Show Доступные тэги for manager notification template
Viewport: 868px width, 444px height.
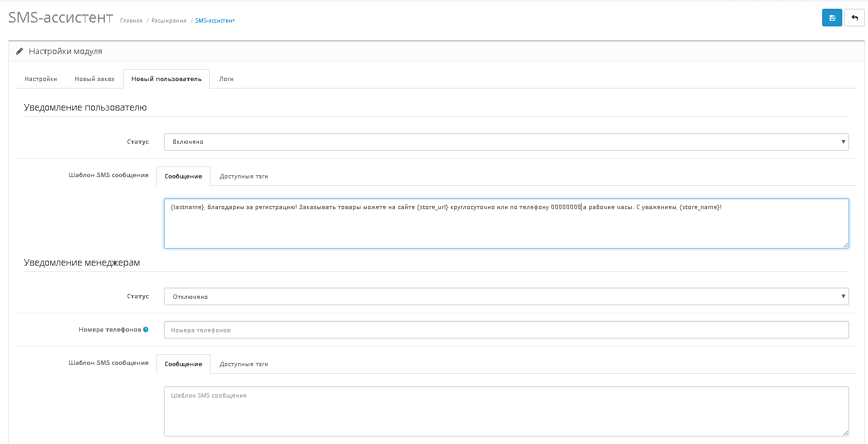tap(244, 364)
